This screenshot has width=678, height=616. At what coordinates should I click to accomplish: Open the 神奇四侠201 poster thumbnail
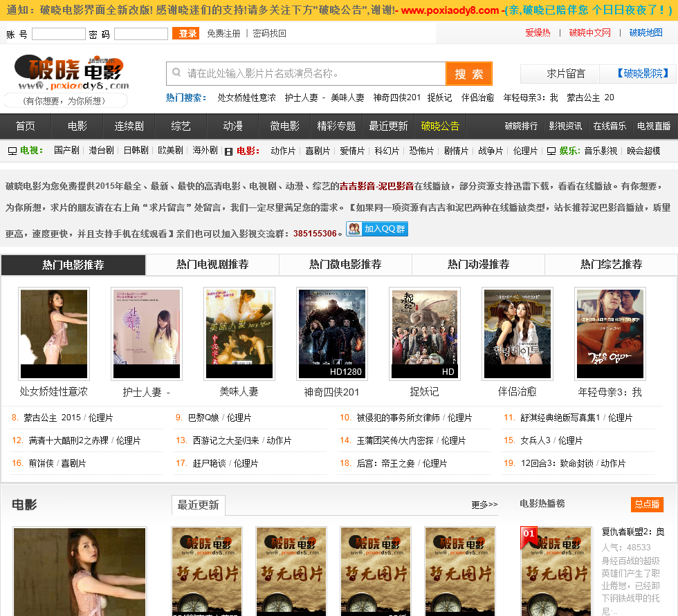pyautogui.click(x=332, y=334)
